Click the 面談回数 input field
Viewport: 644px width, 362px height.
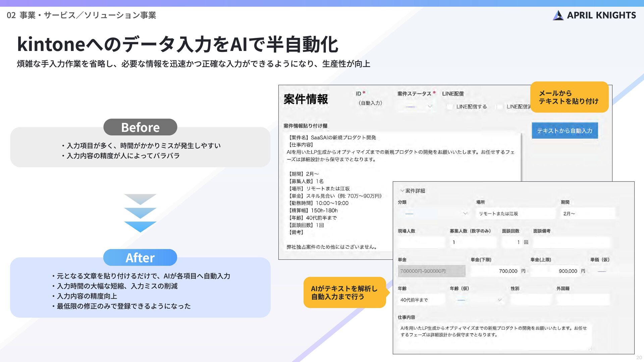(x=512, y=242)
